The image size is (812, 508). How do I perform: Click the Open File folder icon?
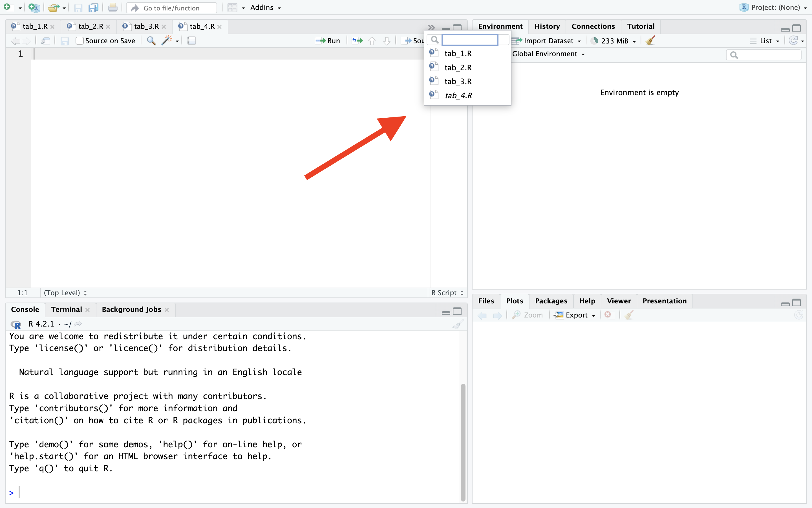[53, 7]
